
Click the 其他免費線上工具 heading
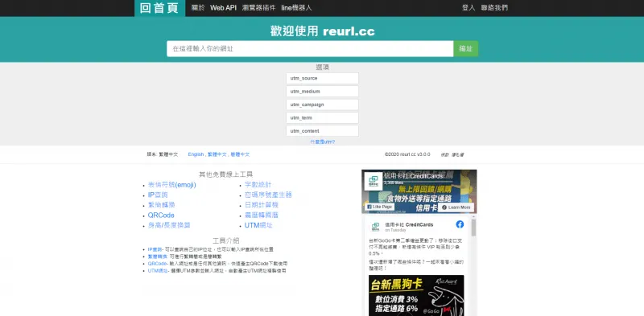(x=226, y=174)
